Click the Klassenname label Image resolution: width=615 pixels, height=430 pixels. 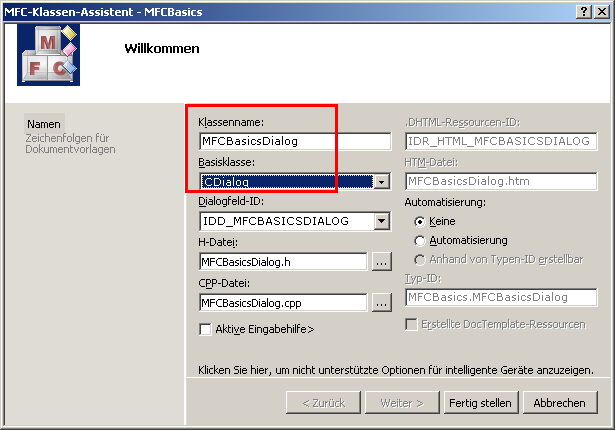pos(231,122)
